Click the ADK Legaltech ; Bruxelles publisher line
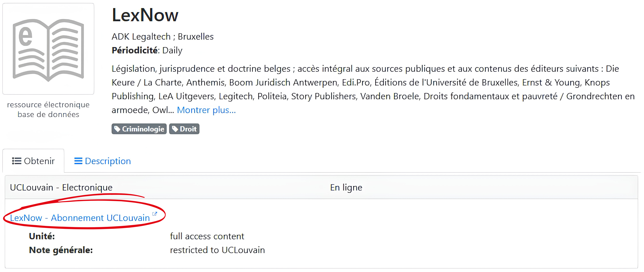The width and height of the screenshot is (644, 272). click(x=163, y=37)
